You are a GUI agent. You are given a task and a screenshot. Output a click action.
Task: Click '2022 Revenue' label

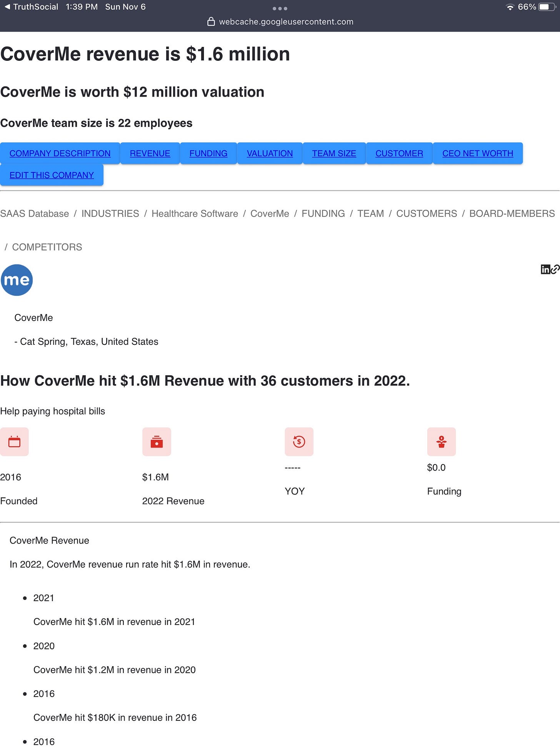[x=173, y=501]
